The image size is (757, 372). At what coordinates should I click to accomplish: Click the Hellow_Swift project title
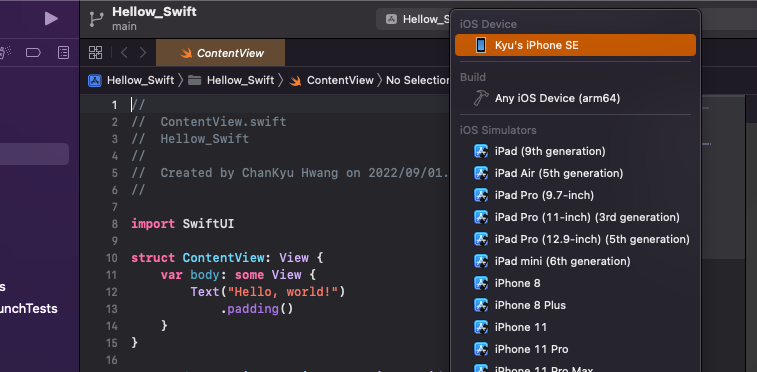coord(154,12)
